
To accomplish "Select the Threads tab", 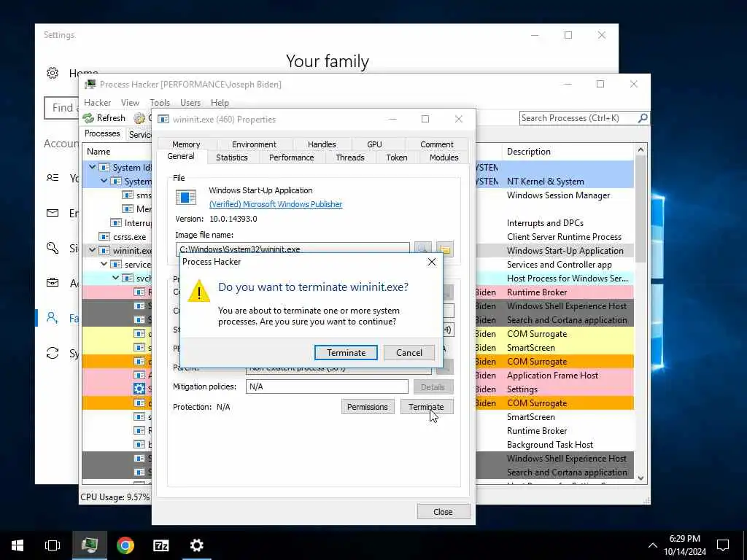I will click(x=349, y=157).
